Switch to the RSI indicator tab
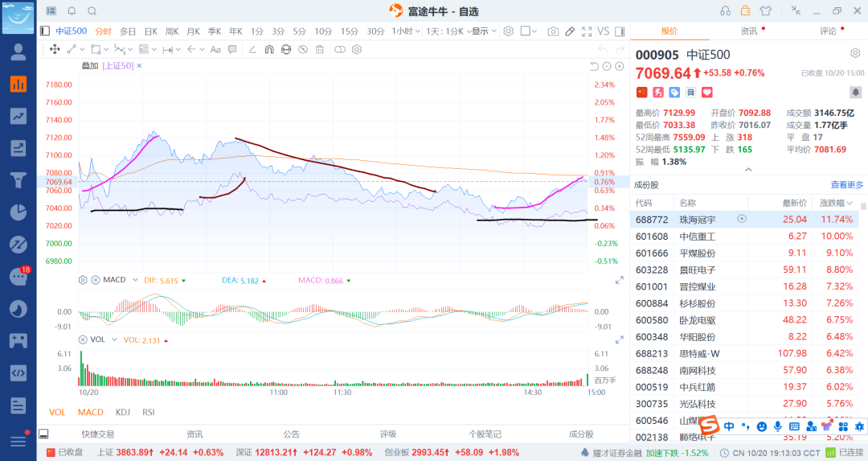 149,412
